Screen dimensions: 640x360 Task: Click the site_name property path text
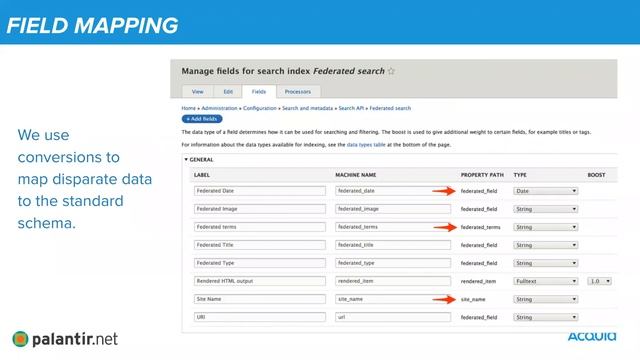[473, 299]
